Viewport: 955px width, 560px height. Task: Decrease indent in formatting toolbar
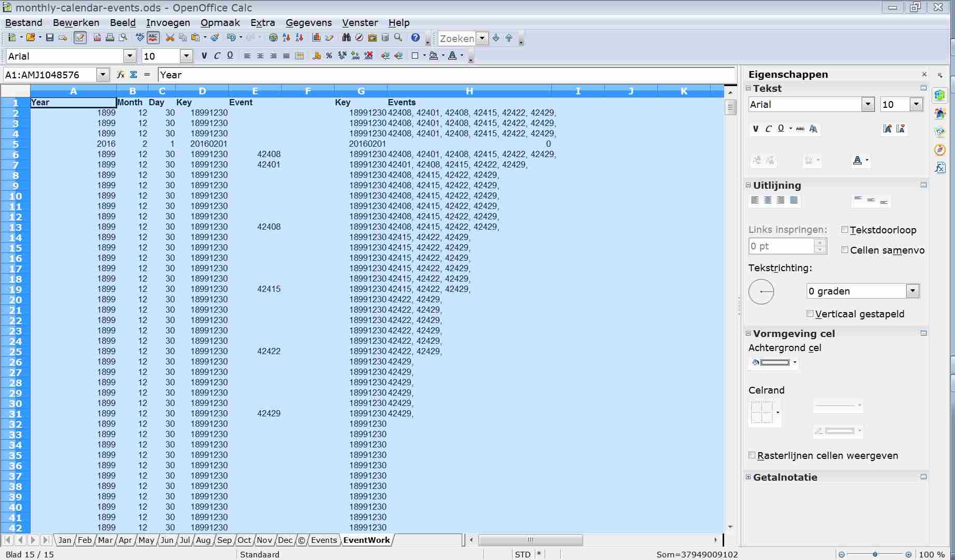(385, 56)
